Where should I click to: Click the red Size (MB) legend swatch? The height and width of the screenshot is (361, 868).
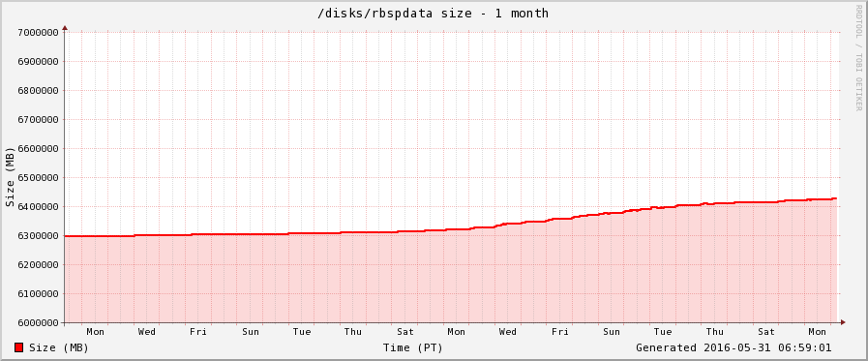click(x=18, y=347)
